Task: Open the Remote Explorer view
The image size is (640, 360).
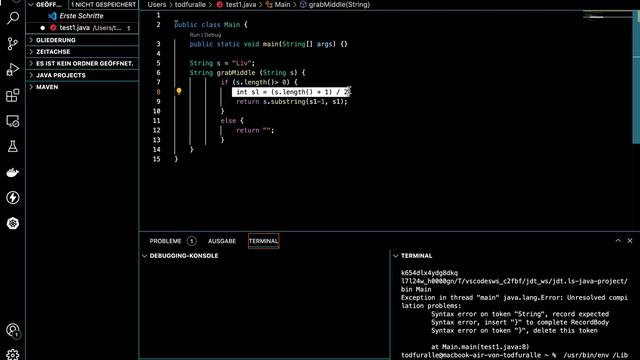Action: 13,121
